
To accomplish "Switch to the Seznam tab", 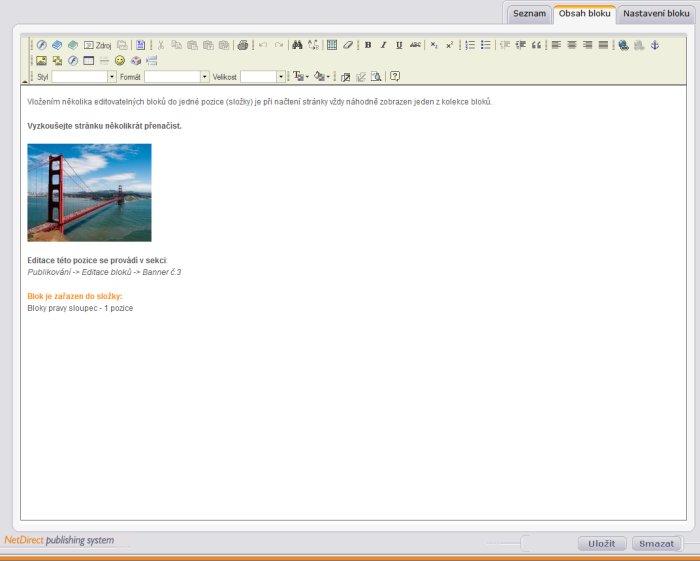I will (529, 14).
